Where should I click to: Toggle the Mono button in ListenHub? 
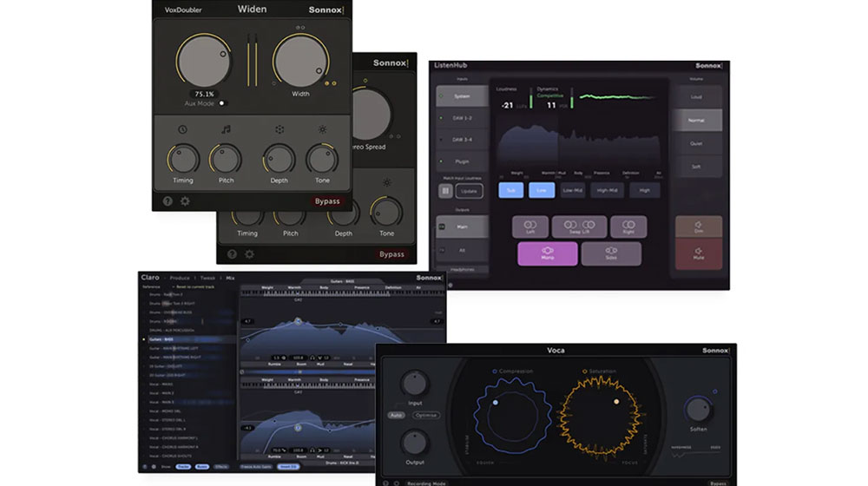coord(548,253)
